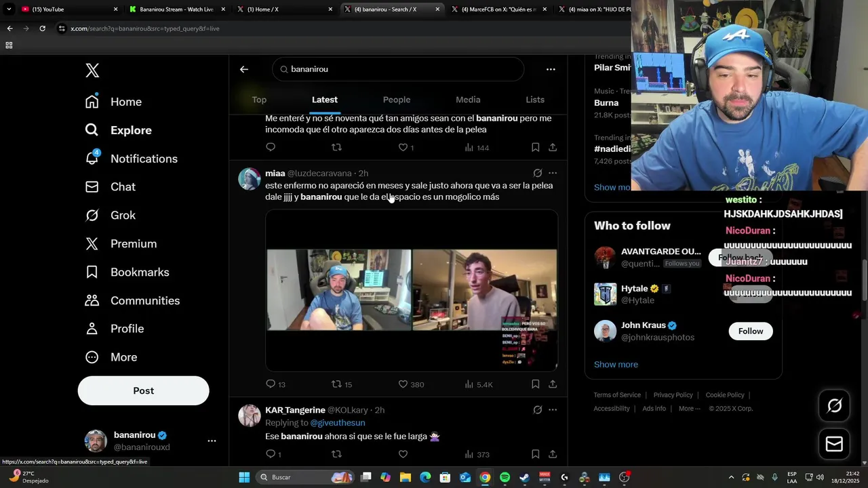Like miaa's post with 380 likes
Image resolution: width=868 pixels, height=488 pixels.
click(x=411, y=384)
